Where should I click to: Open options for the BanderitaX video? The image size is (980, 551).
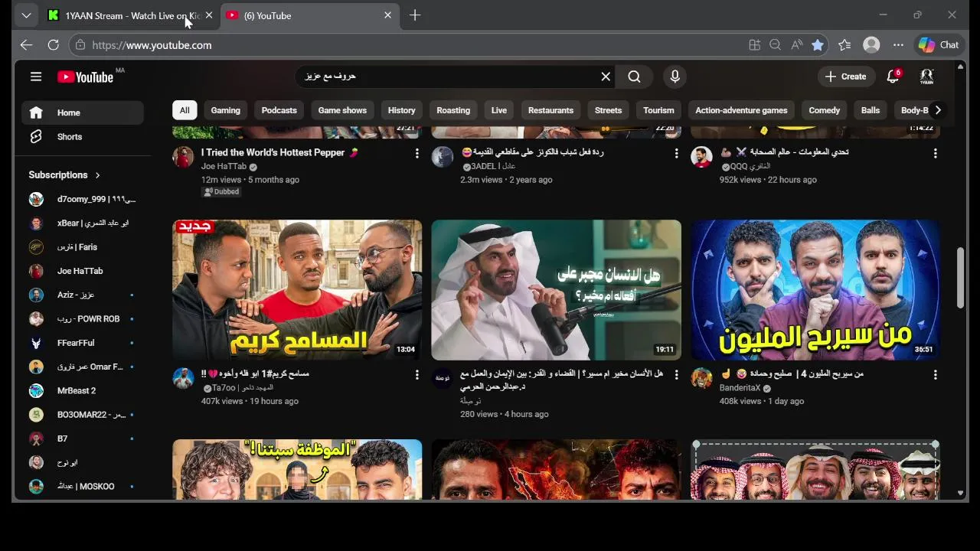pos(935,375)
